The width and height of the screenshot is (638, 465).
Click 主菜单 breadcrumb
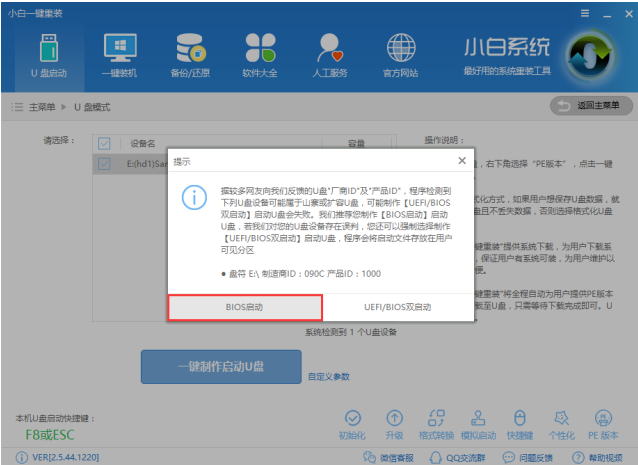pyautogui.click(x=42, y=107)
